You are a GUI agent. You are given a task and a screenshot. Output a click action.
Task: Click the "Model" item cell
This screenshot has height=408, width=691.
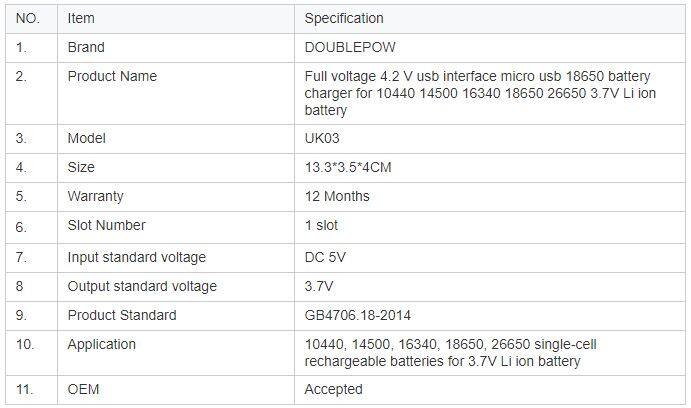coord(87,138)
